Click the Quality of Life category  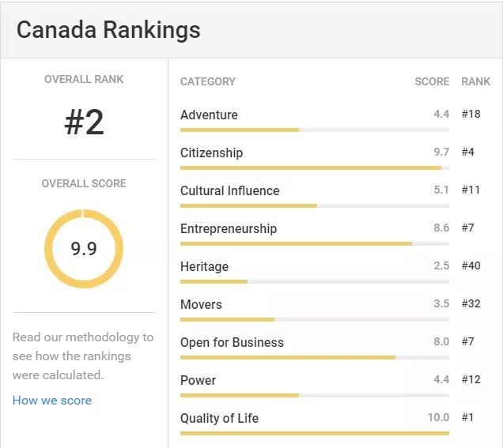(x=219, y=418)
